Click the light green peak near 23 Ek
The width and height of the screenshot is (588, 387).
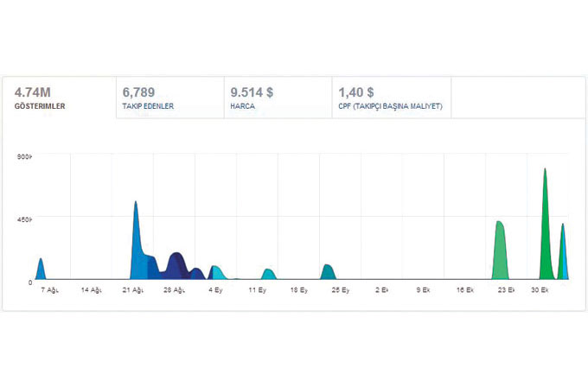click(501, 251)
